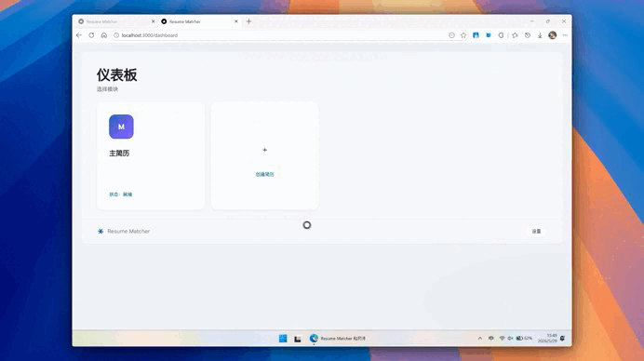Close the active Resume Matcher tab
This screenshot has height=361, width=644.
click(236, 21)
